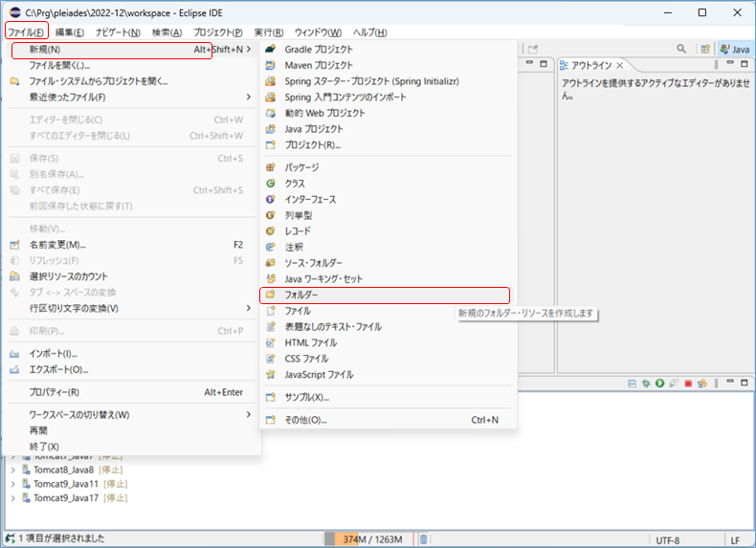Open the ヘルプ(H) menu
The image size is (756, 548).
[369, 33]
